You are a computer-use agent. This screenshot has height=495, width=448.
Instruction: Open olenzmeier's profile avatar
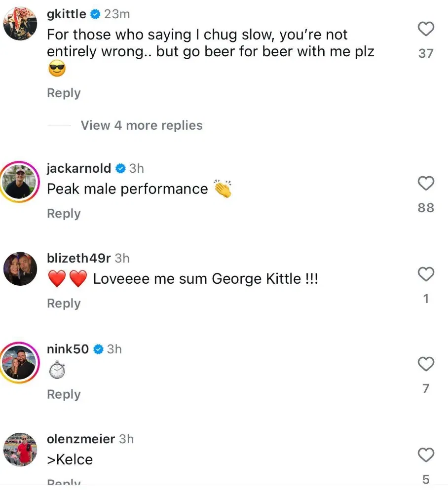coord(20,449)
